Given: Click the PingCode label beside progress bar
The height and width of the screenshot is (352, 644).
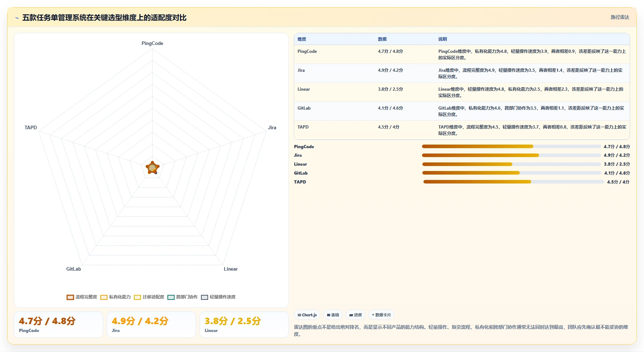Looking at the screenshot, I should [304, 147].
